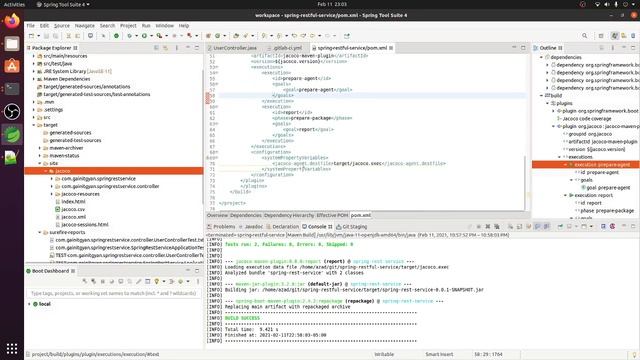Screen dimensions: 640x360
Task: Click Boot Dashboard stop icon
Action: (x=102, y=281)
